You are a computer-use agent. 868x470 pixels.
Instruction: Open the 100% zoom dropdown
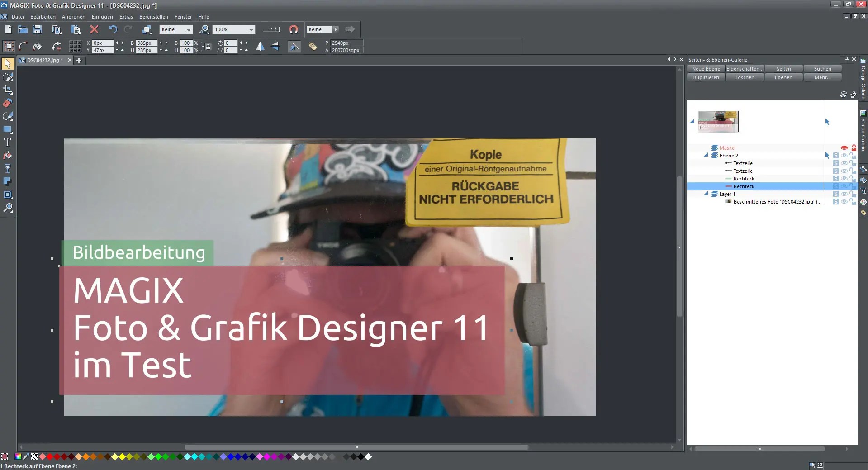click(x=251, y=29)
